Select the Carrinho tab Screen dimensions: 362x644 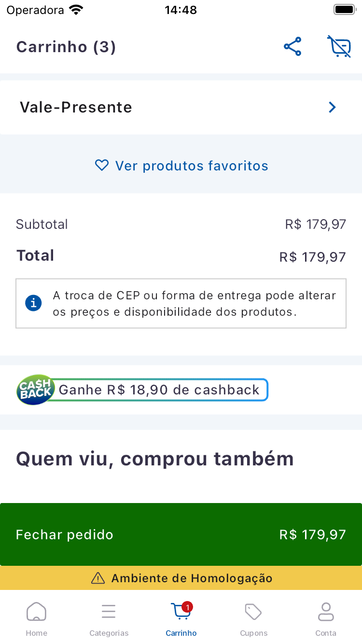point(181,618)
